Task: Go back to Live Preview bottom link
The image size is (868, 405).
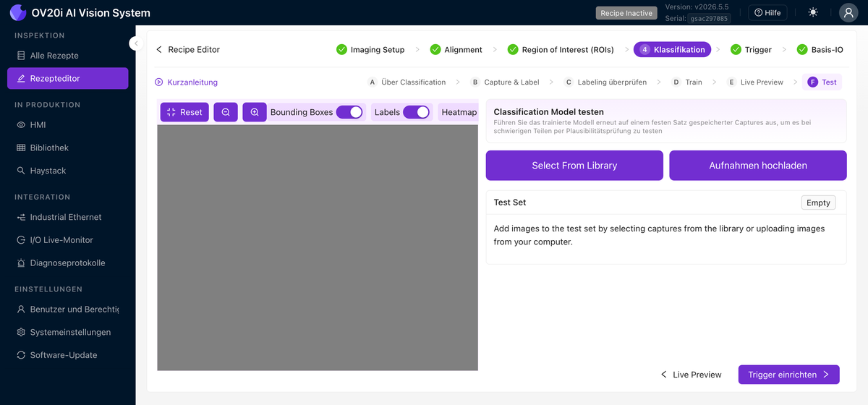Action: 691,375
